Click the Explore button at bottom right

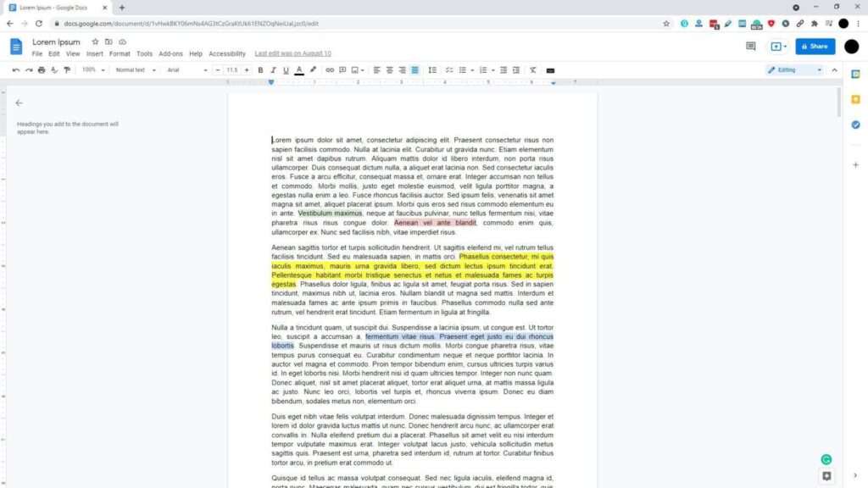coord(826,476)
